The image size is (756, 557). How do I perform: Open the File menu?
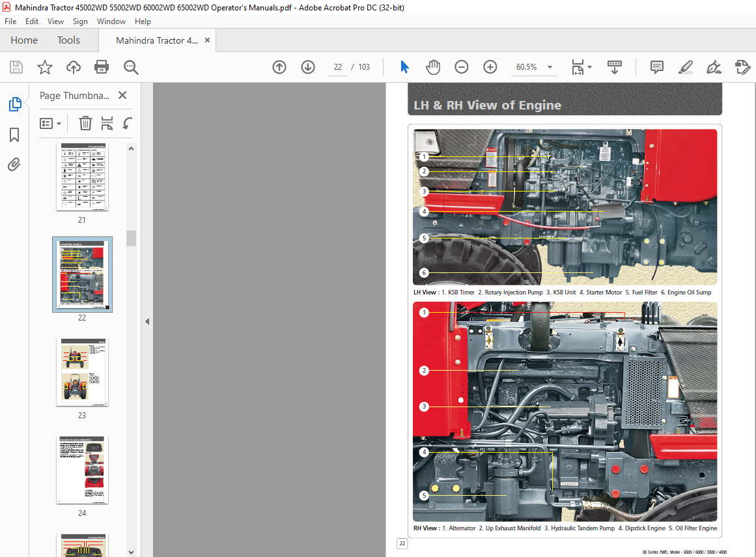coord(10,21)
